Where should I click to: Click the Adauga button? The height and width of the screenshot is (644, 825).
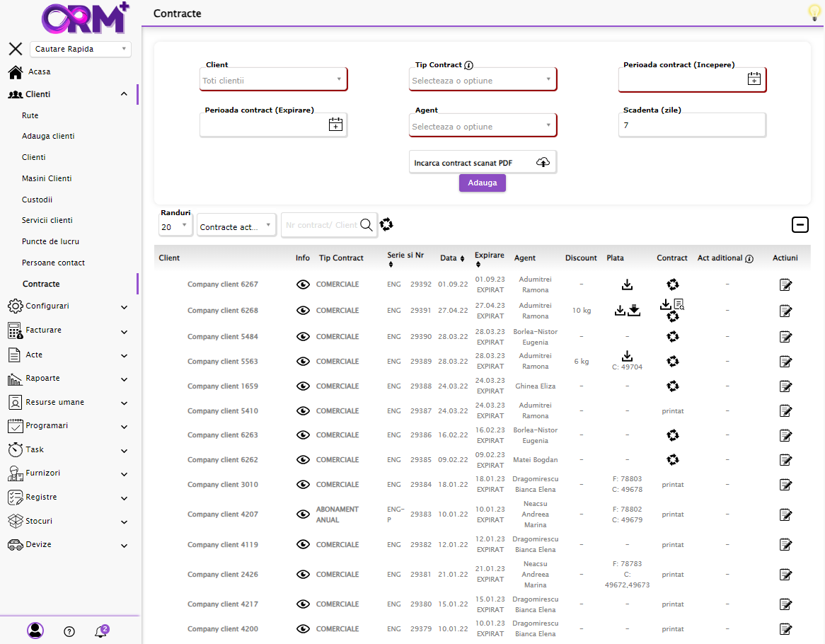pos(482,183)
